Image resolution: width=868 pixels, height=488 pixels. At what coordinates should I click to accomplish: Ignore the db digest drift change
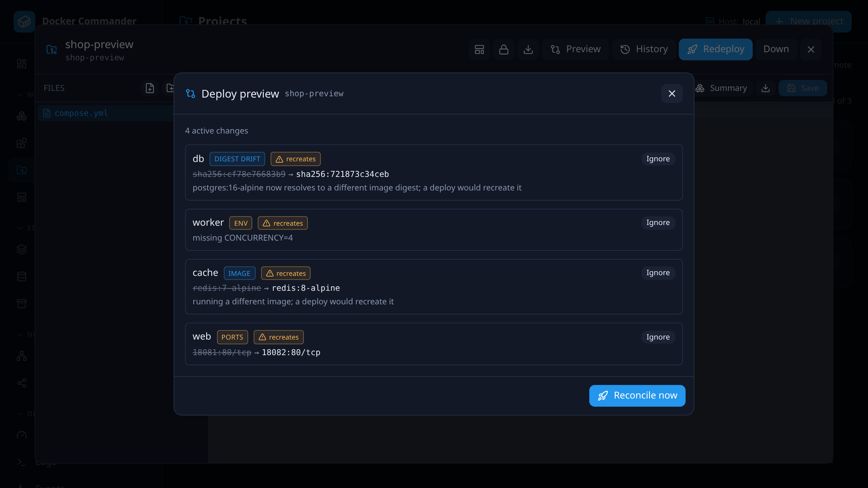pos(658,159)
